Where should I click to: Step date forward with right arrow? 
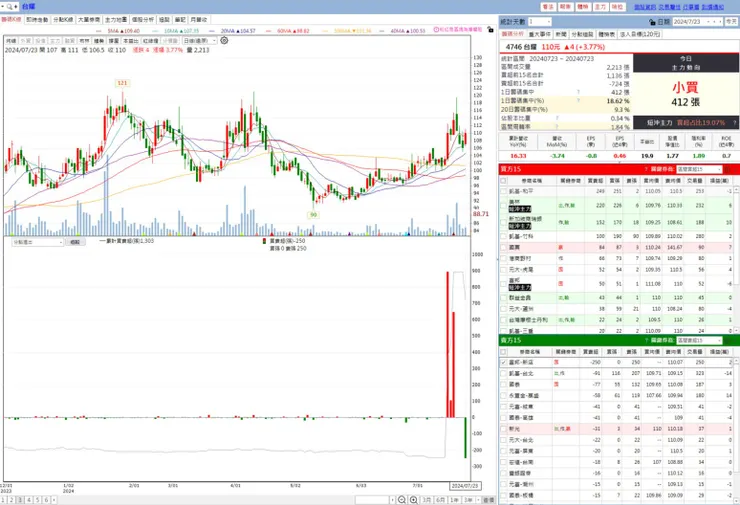point(720,22)
